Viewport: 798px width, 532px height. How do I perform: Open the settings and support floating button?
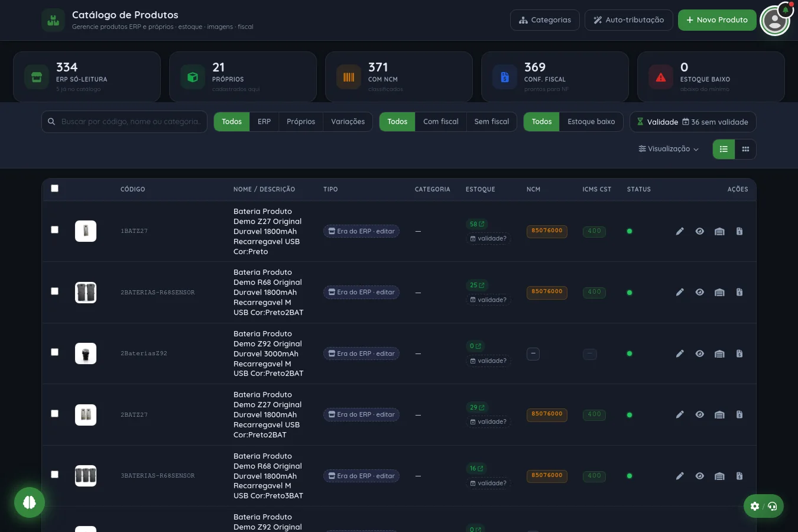tap(763, 506)
